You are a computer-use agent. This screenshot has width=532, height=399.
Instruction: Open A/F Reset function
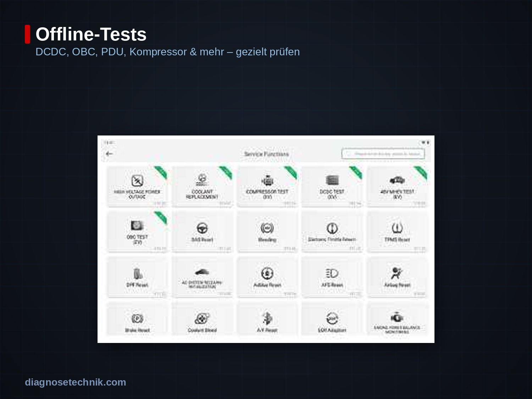pos(267,319)
